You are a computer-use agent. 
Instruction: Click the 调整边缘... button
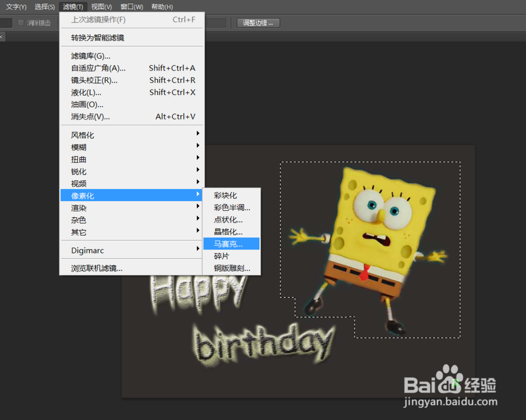258,23
